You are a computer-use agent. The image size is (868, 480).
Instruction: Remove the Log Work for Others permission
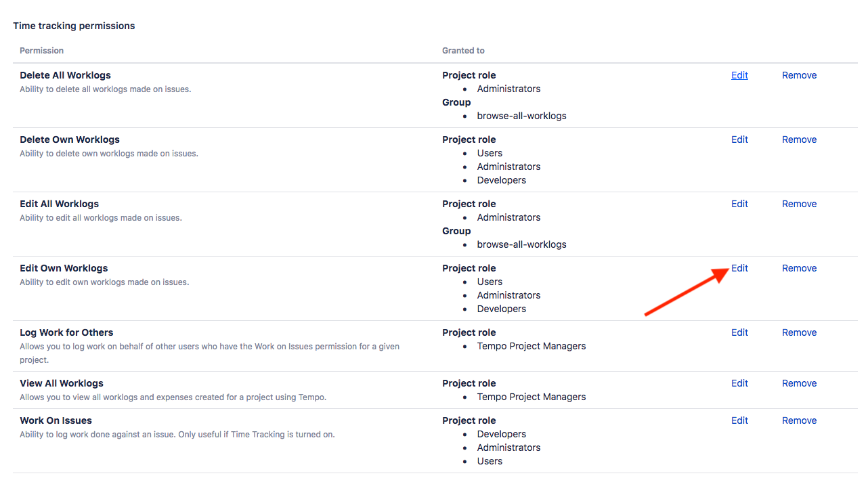click(799, 332)
